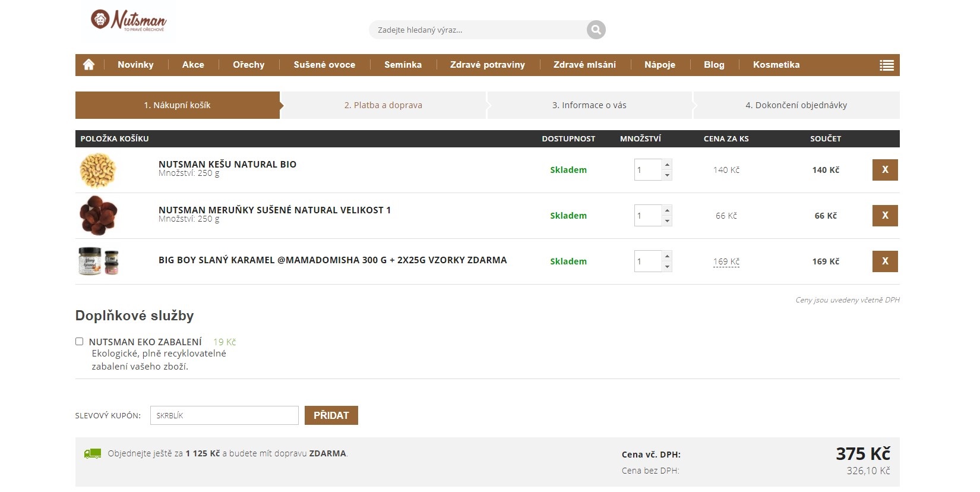Decrease quantity of Kešu Natural Bio
Image resolution: width=980 pixels, height=492 pixels.
tap(667, 175)
